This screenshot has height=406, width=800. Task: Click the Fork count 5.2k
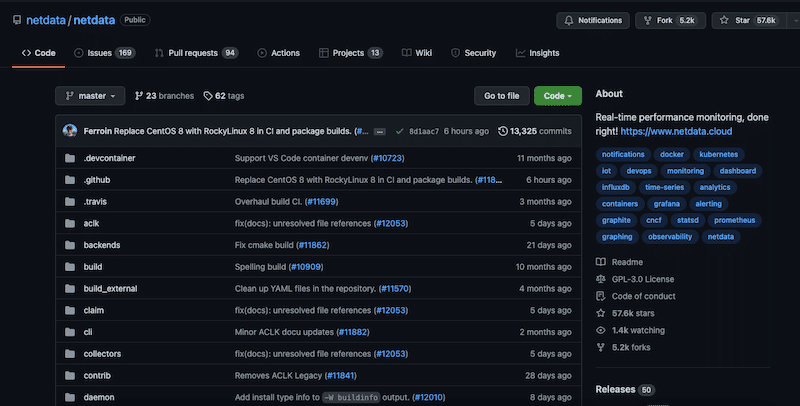(x=687, y=20)
